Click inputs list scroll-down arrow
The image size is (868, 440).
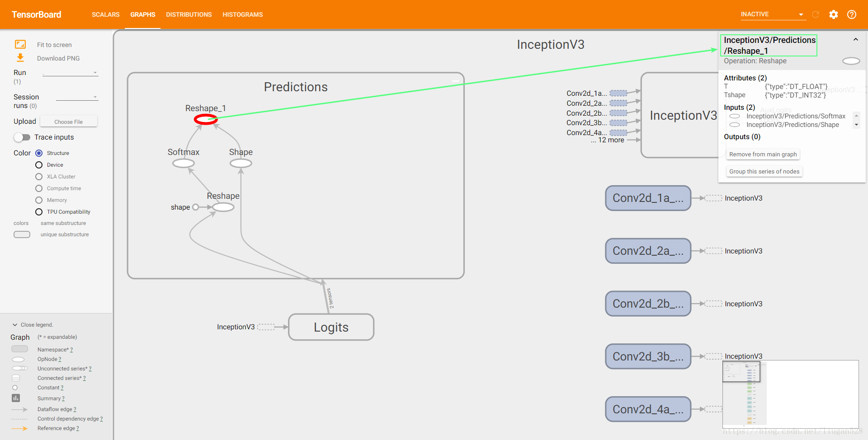[x=856, y=125]
